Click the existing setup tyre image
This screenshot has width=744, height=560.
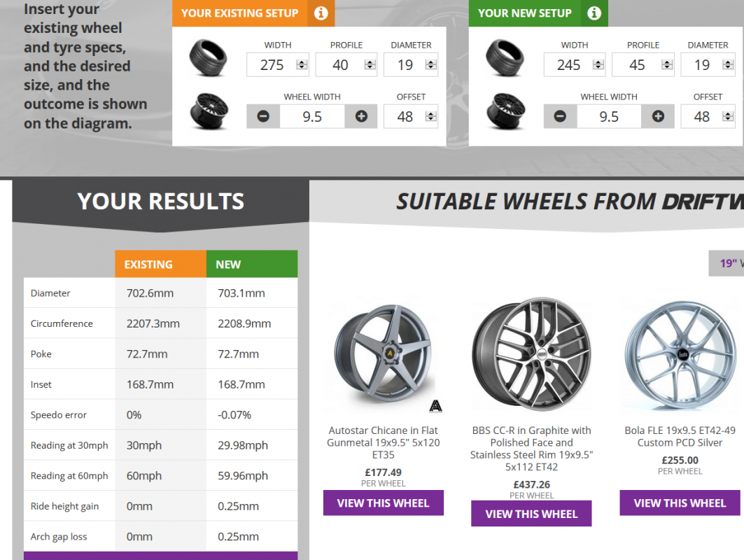[x=208, y=58]
